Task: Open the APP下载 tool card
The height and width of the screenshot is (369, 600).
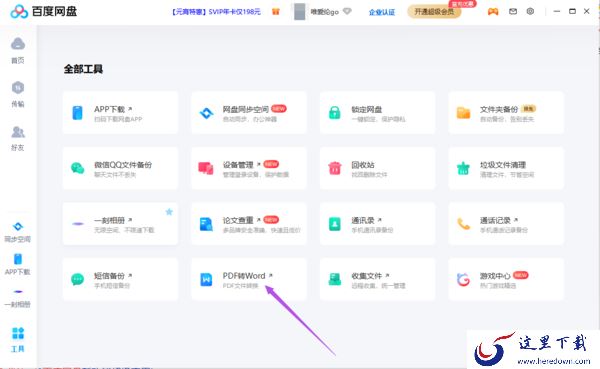Action: (x=120, y=113)
